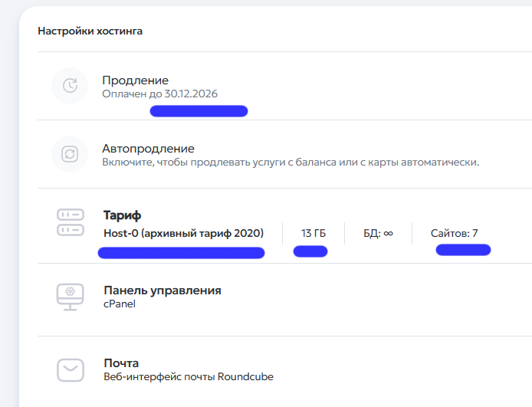
Task: Open Веб-интерфейс почты Roundcube
Action: 188,377
